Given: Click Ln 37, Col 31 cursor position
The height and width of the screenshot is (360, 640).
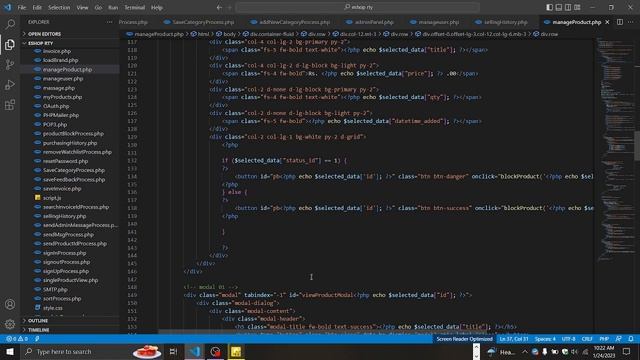Looking at the screenshot, I should coord(514,339).
